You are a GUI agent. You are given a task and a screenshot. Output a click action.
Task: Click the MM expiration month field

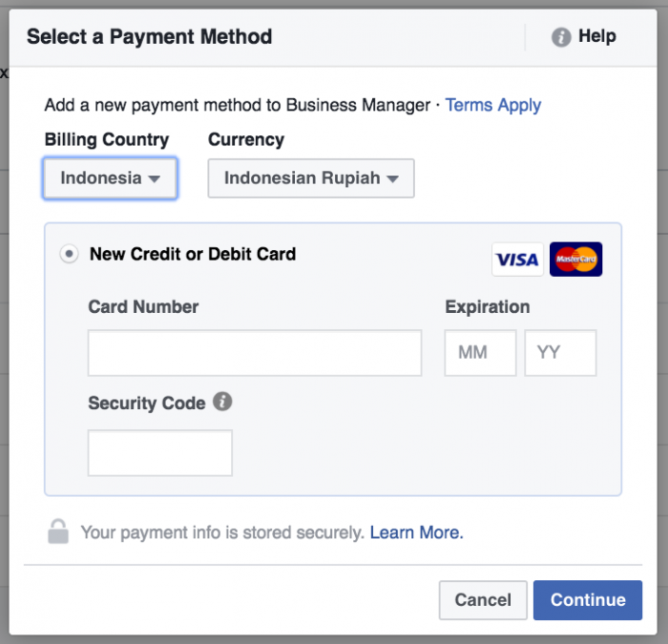(x=480, y=353)
